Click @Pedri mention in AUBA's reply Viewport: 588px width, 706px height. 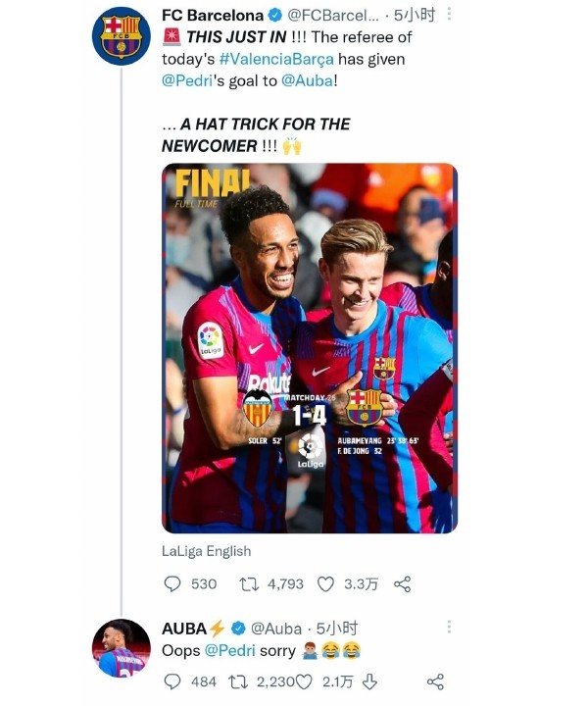[x=230, y=650]
